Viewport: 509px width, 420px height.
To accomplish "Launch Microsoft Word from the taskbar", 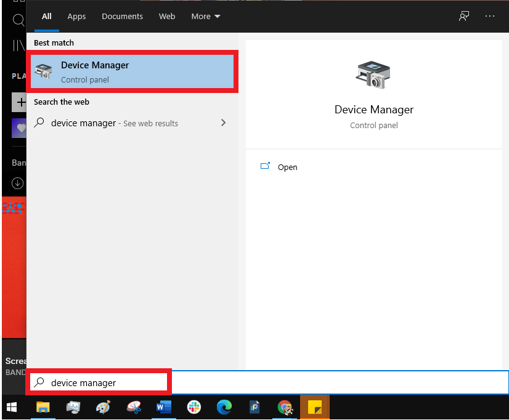I will [x=163, y=407].
